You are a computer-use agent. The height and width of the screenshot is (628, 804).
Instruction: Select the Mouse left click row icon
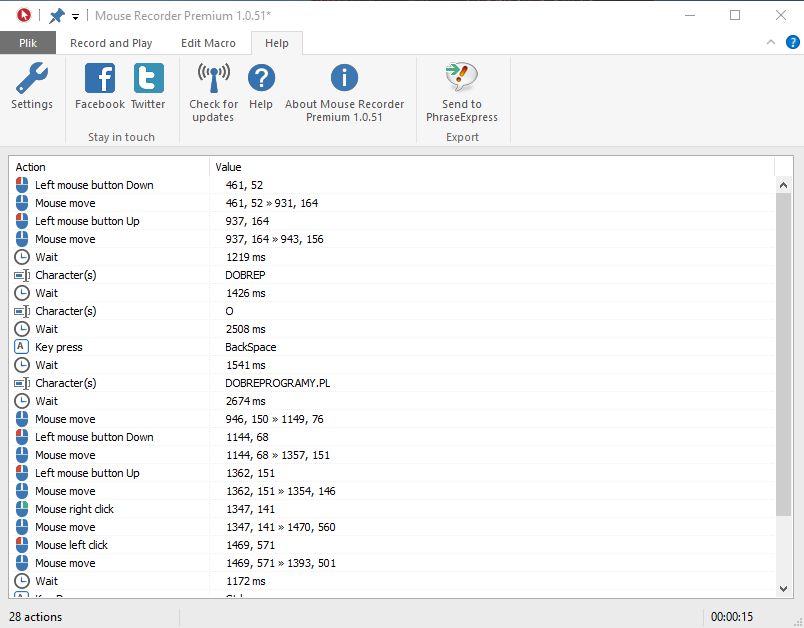(22, 545)
